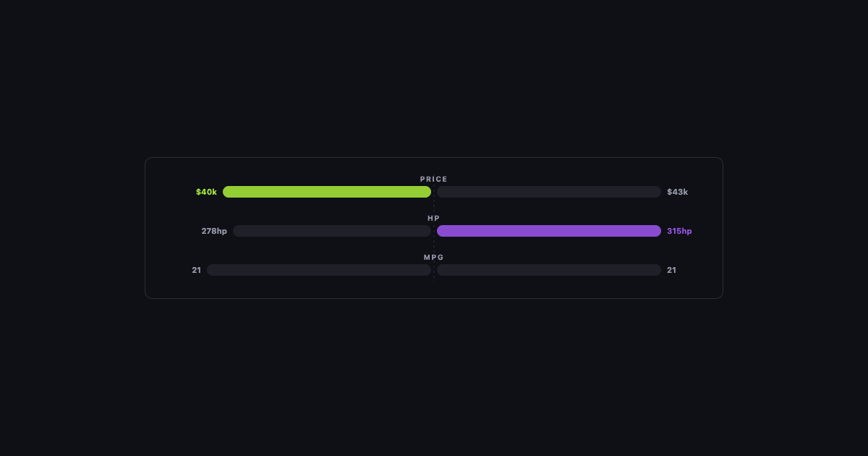Screen dimensions: 868x456
Task: Select the MPG row label
Action: [x=434, y=257]
